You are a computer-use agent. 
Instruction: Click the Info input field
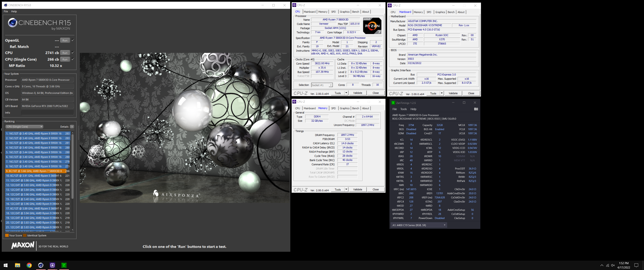pos(47,113)
